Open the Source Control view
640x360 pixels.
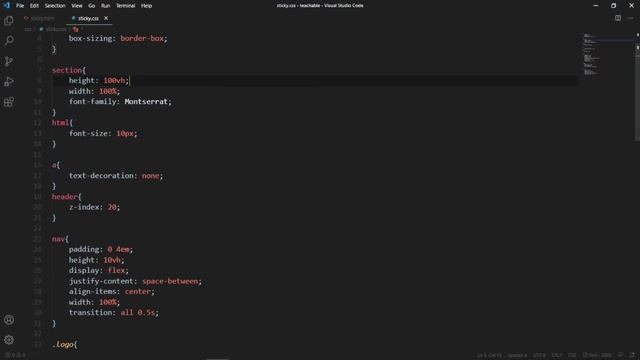tap(9, 61)
